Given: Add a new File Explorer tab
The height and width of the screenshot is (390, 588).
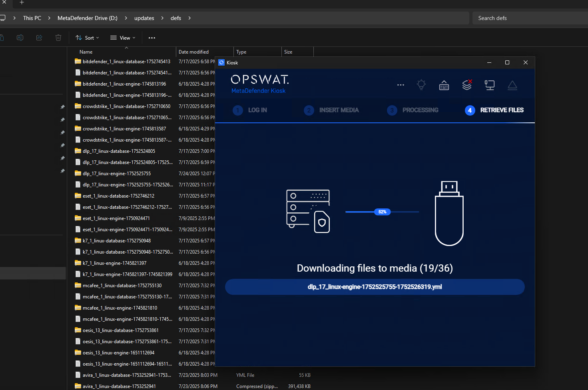Looking at the screenshot, I should (22, 2).
